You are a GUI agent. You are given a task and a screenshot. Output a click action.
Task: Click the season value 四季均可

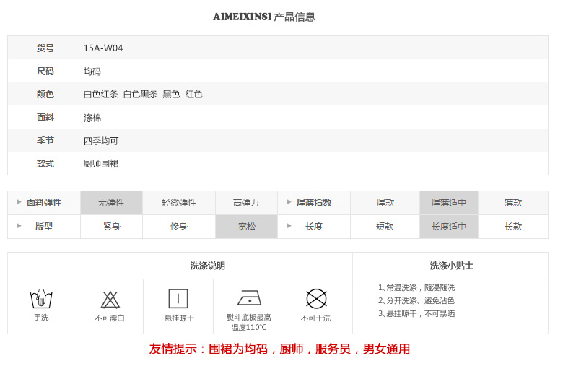pyautogui.click(x=101, y=141)
